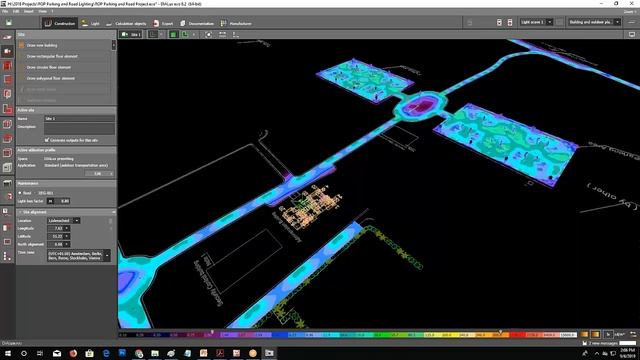Open the Location dropdown
Screen dimensions: 640x360
tap(76, 220)
